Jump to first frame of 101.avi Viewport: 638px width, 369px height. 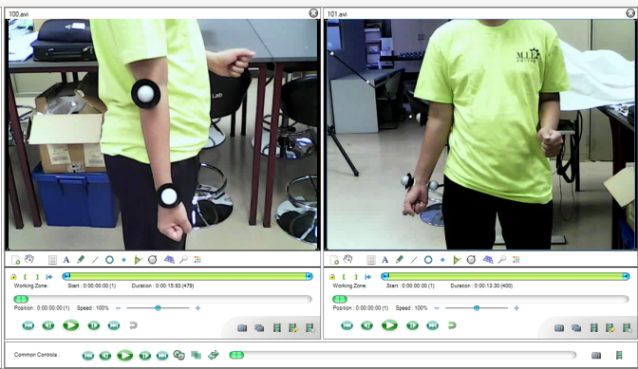pyautogui.click(x=347, y=325)
